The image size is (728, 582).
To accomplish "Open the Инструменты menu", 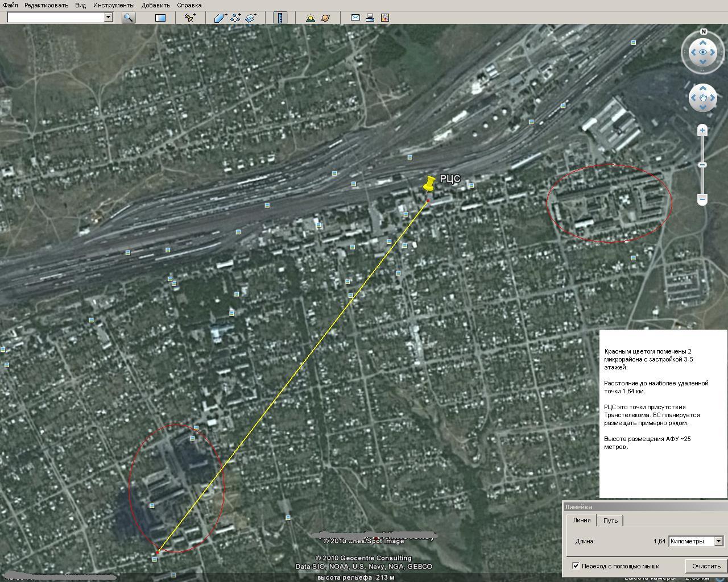I will point(114,5).
